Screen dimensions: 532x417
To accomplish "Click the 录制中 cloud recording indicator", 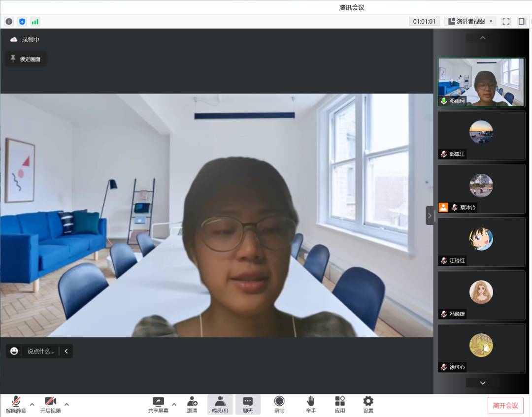I will tap(25, 40).
